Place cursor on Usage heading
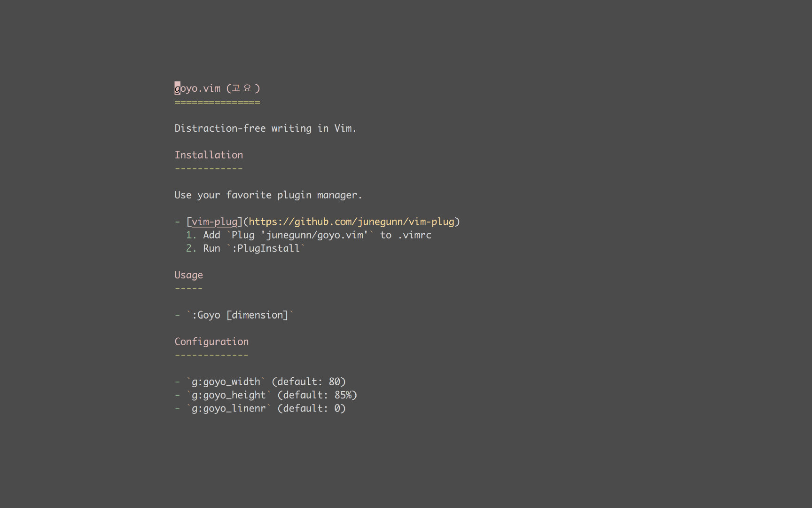Viewport: 812px width, 508px height. (x=188, y=275)
